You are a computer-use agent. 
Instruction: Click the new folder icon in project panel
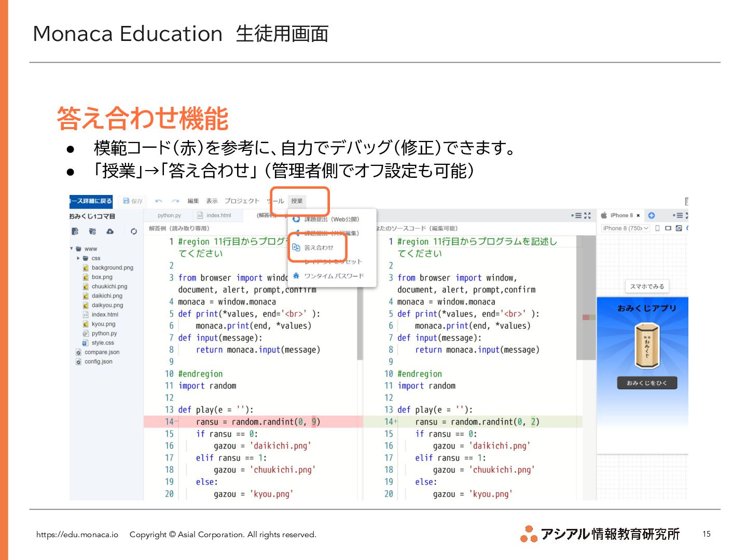92,231
